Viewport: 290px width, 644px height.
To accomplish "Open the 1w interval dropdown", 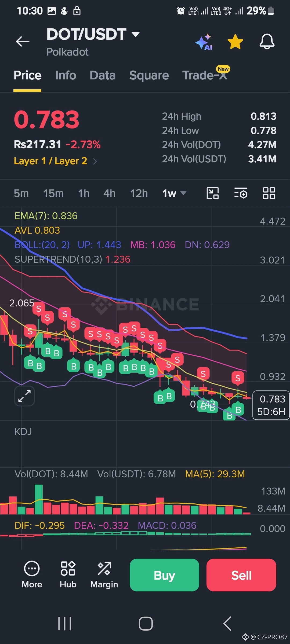I will (174, 193).
